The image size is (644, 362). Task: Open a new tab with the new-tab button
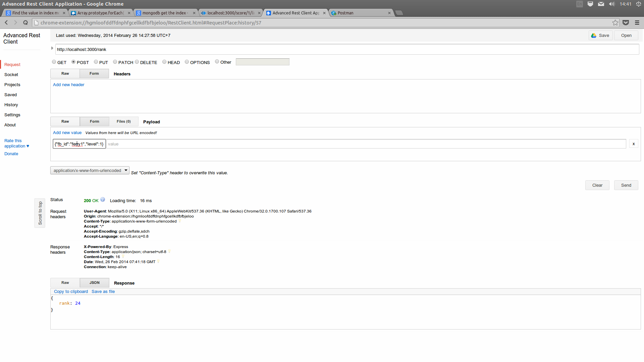pyautogui.click(x=399, y=13)
